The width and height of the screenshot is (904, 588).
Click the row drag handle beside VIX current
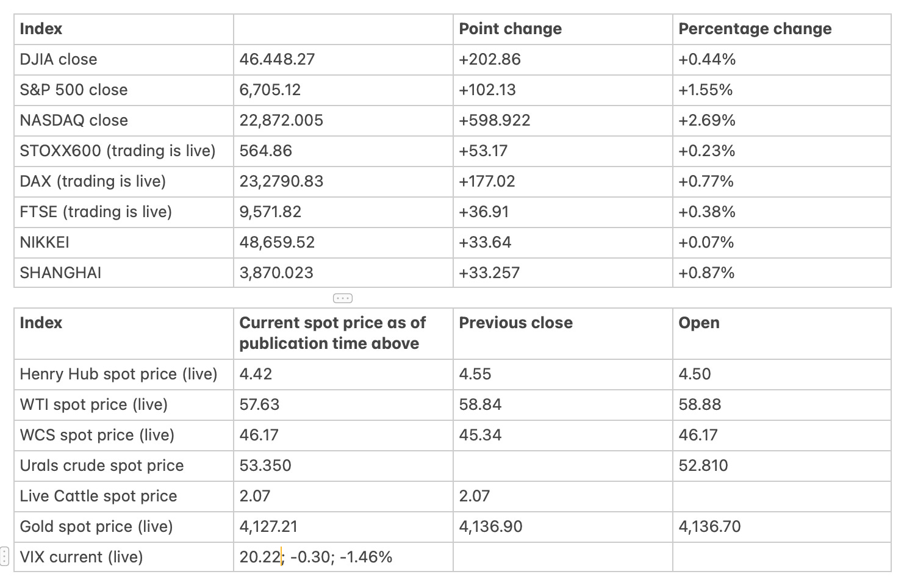[x=4, y=556]
